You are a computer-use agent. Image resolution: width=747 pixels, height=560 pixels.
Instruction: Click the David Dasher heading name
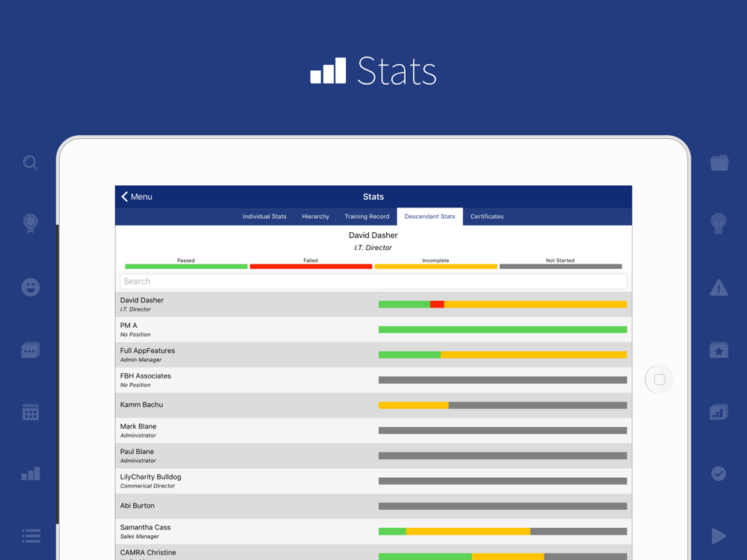(x=373, y=235)
